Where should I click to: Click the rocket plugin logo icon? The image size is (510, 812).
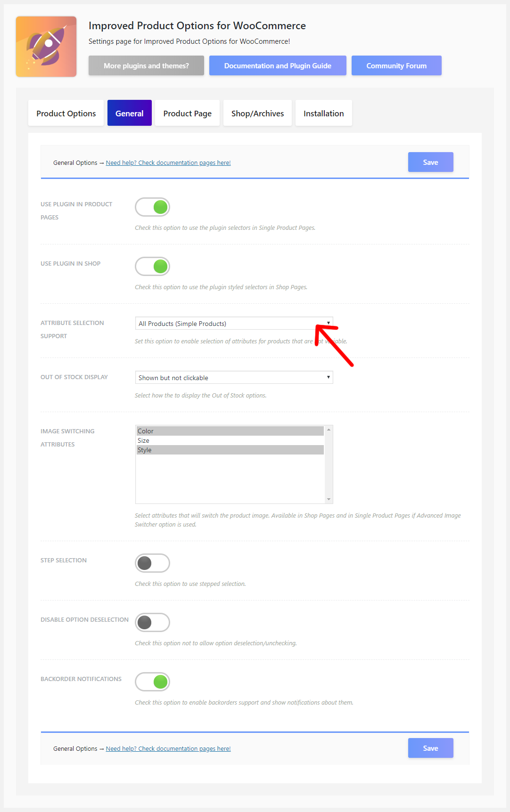coord(46,47)
